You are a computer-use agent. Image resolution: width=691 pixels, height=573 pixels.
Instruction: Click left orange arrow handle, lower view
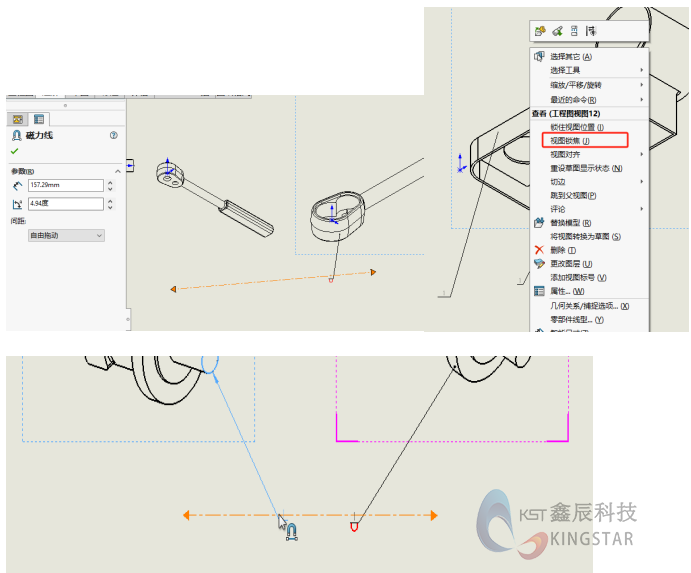186,515
